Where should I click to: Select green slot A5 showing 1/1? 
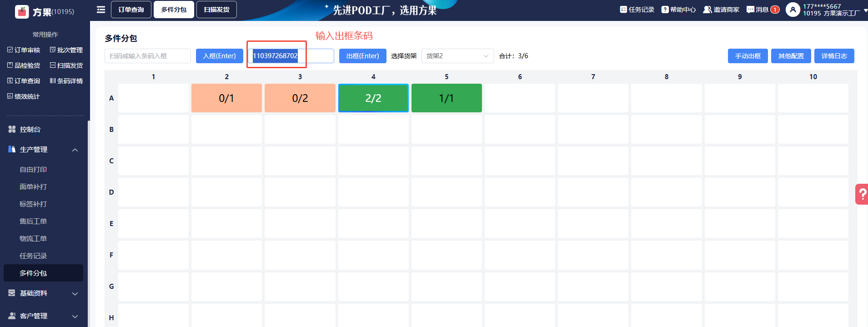coord(447,98)
